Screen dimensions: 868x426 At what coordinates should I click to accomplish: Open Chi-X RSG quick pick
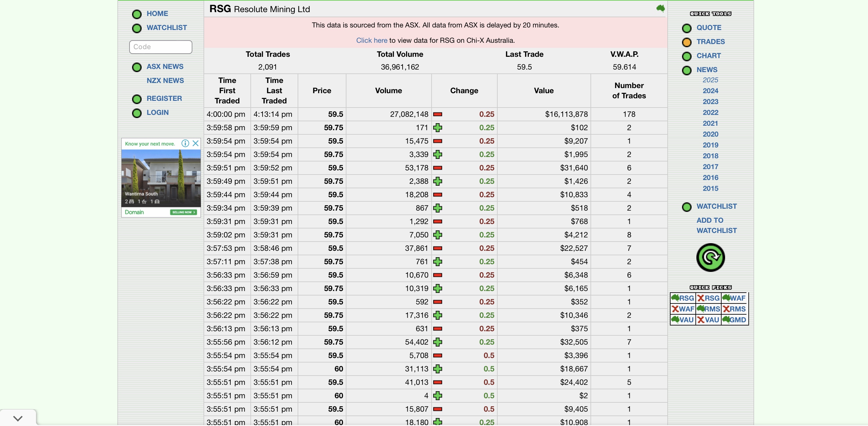tap(708, 298)
